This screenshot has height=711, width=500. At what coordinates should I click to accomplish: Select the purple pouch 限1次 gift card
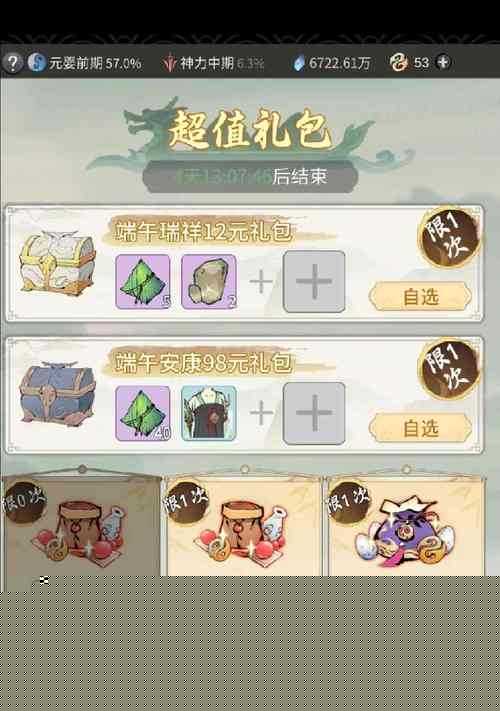point(406,526)
